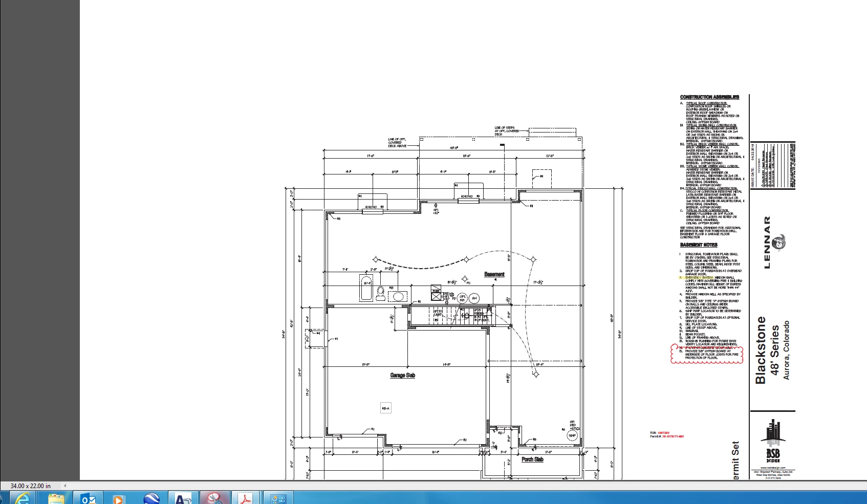This screenshot has width=867, height=504.
Task: Click the SUMP circle symbol on the plan
Action: click(x=572, y=435)
